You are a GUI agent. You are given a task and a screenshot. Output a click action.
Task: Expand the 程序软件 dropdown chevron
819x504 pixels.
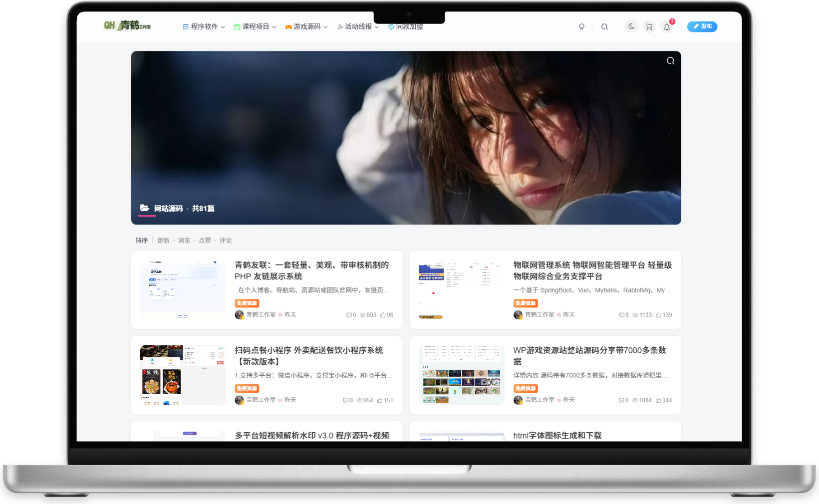[x=223, y=27]
